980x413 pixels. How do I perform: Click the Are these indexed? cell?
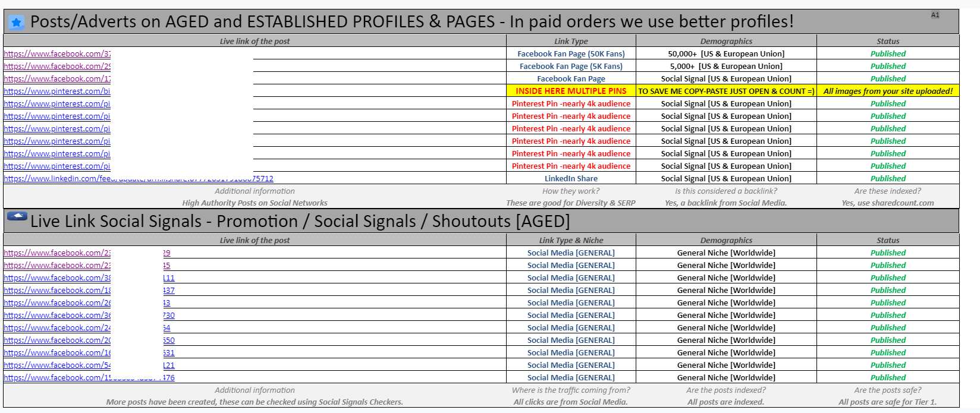point(888,191)
